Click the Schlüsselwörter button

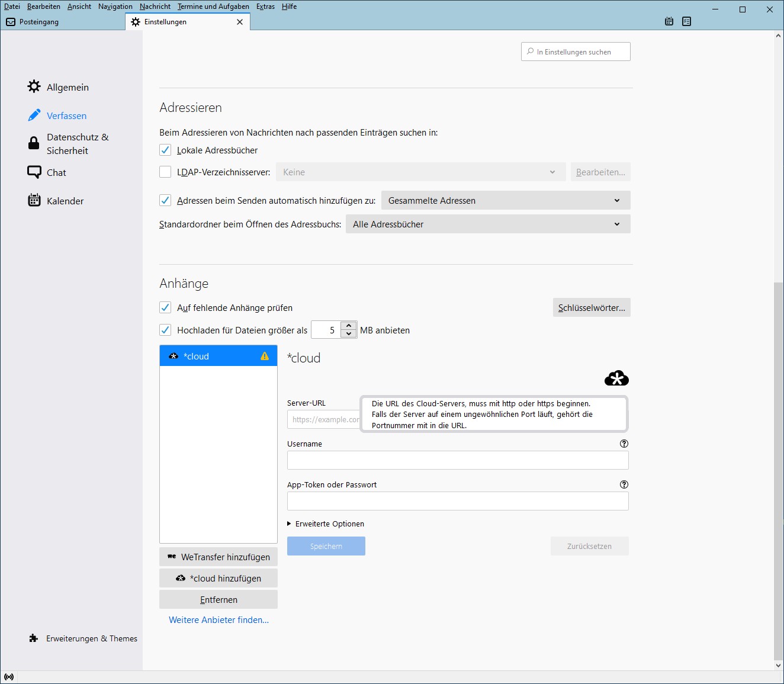click(591, 308)
